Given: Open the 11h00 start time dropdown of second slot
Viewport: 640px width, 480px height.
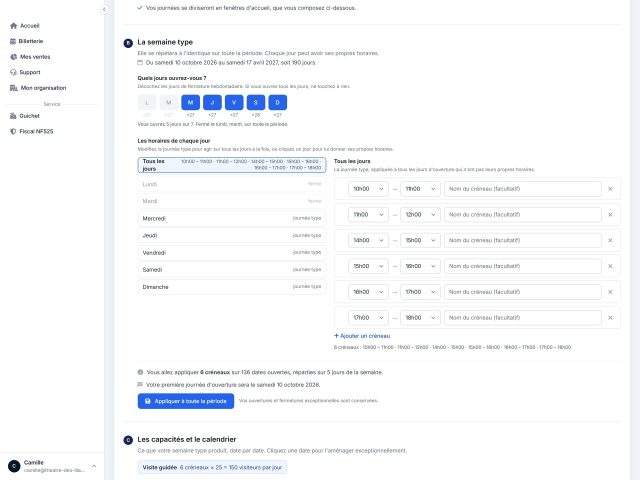Looking at the screenshot, I should tap(368, 215).
